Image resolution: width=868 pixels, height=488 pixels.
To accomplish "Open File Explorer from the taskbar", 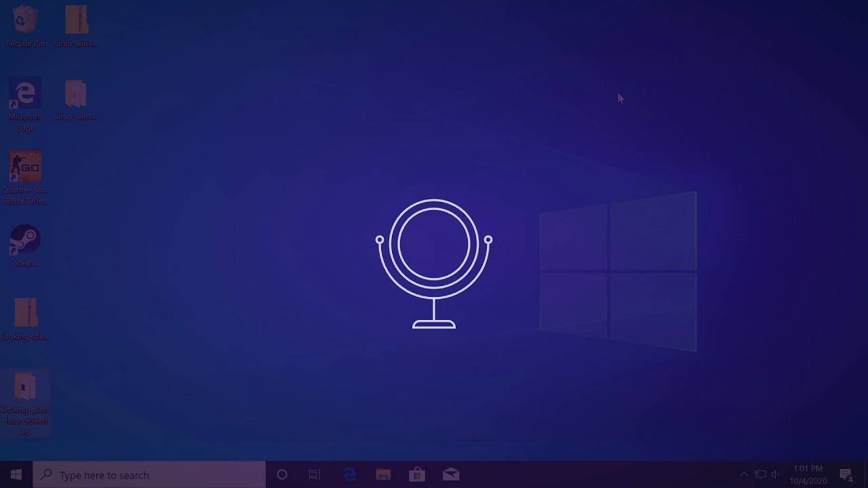I will (x=383, y=474).
